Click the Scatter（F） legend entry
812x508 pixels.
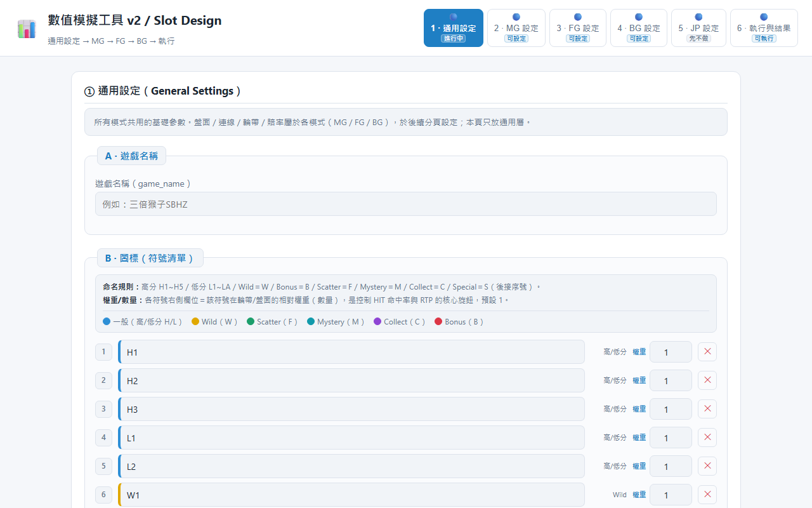pyautogui.click(x=273, y=322)
